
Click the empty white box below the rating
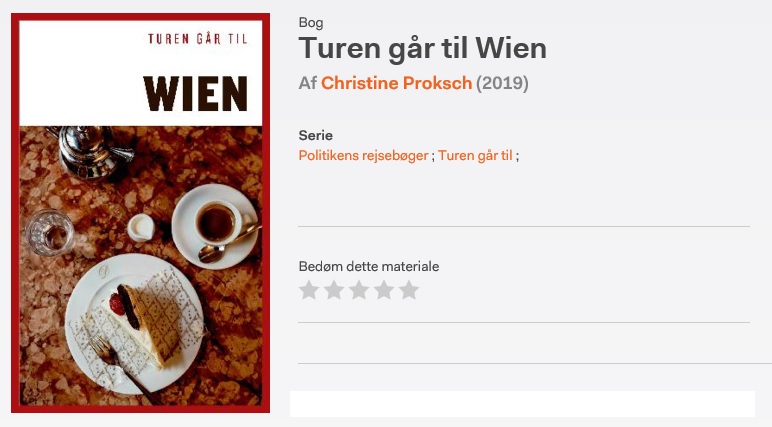[522, 404]
